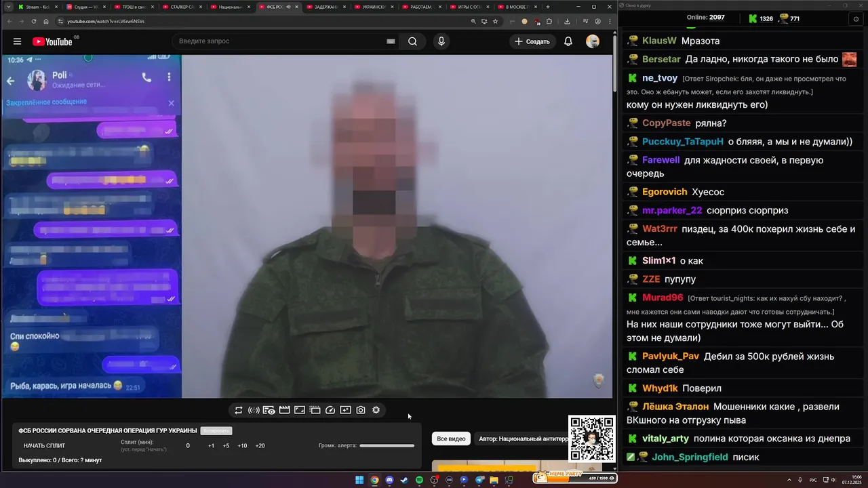Click the MEME PARTY taskbar widget

(575, 477)
